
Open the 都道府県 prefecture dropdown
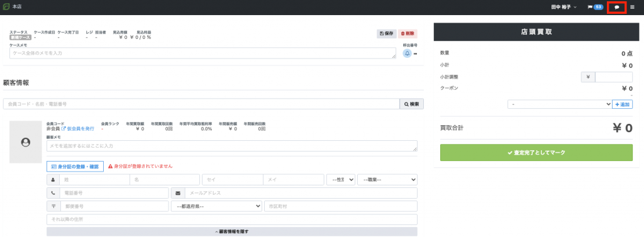(216, 206)
